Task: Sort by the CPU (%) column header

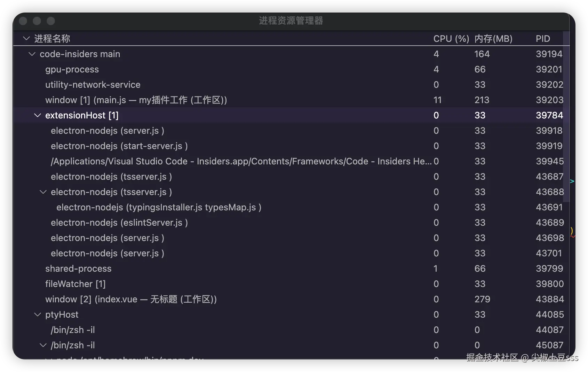Action: (451, 39)
